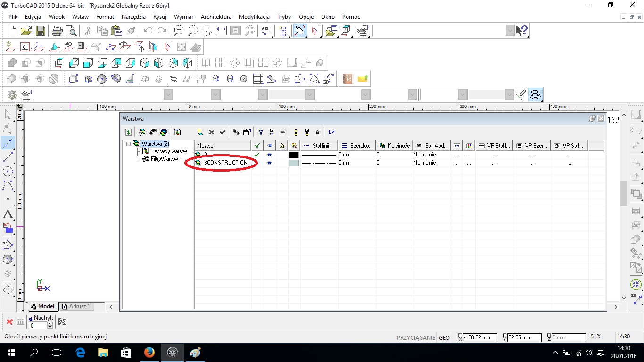Toggle visibility eye of layer 0
This screenshot has height=362, width=644.
[269, 155]
